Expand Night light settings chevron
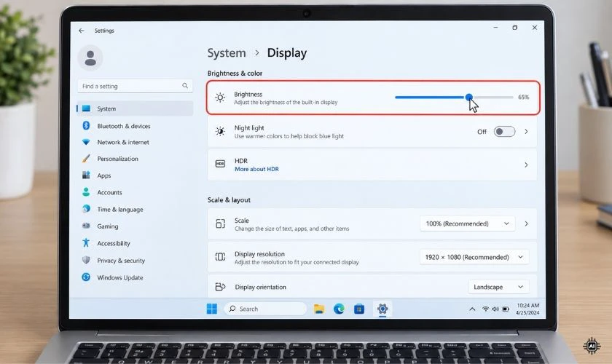This screenshot has height=364, width=612. [526, 132]
